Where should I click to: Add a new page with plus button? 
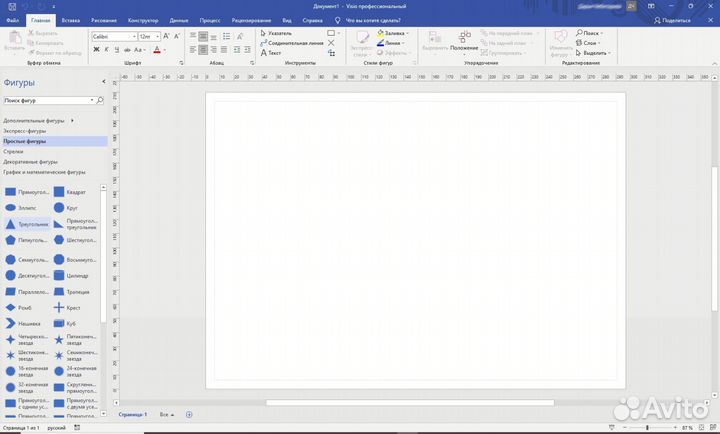pyautogui.click(x=189, y=415)
